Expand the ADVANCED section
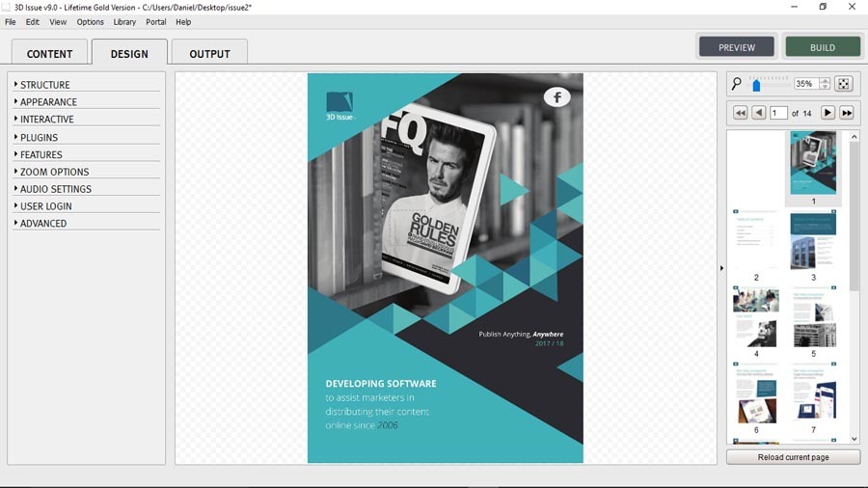The width and height of the screenshot is (868, 488). coord(43,223)
